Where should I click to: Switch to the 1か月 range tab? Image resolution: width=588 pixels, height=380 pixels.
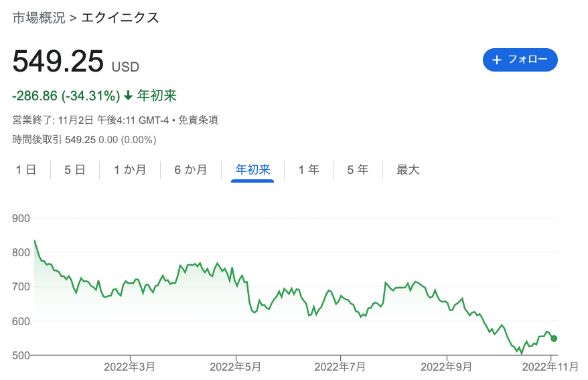tap(130, 170)
